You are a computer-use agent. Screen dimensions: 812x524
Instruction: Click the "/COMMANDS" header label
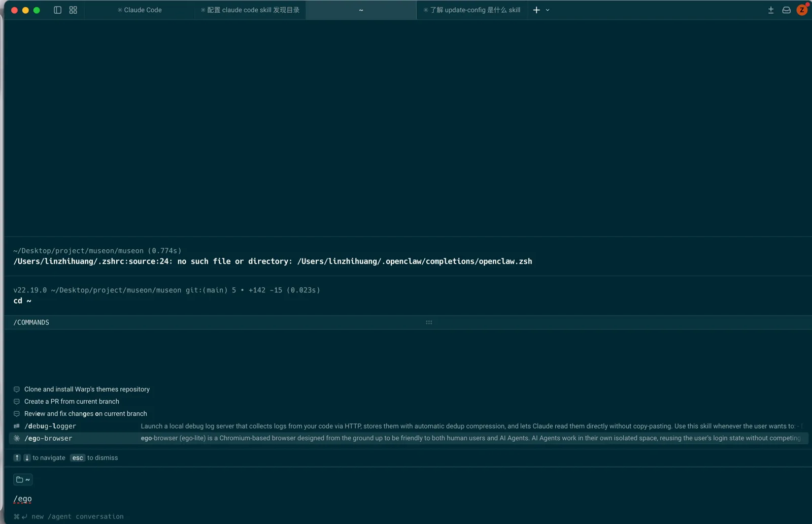[x=31, y=322]
